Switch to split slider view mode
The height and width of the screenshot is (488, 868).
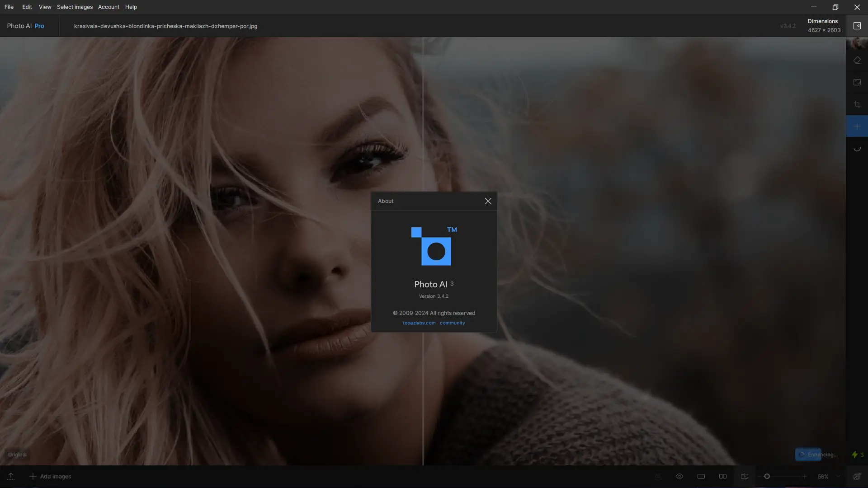pos(744,476)
